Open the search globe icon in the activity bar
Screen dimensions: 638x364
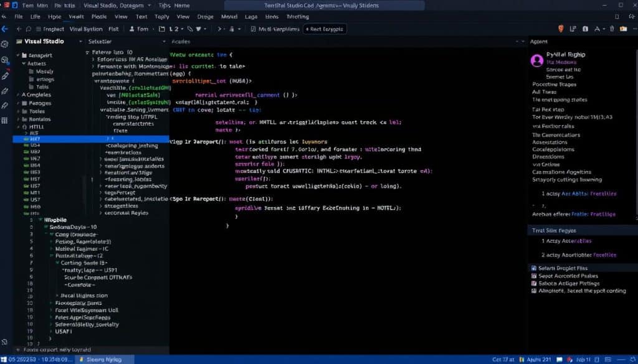(x=5, y=60)
